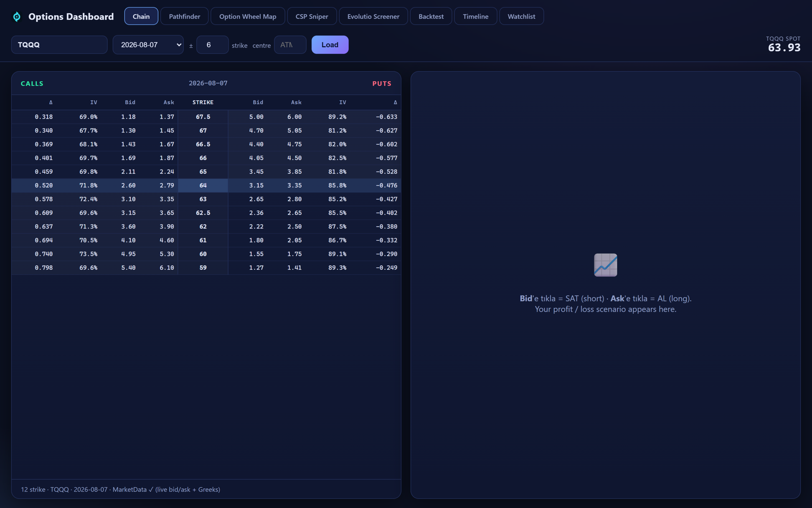This screenshot has height=508, width=812.
Task: Click call bid 1.30 at strike 67
Action: coord(128,131)
